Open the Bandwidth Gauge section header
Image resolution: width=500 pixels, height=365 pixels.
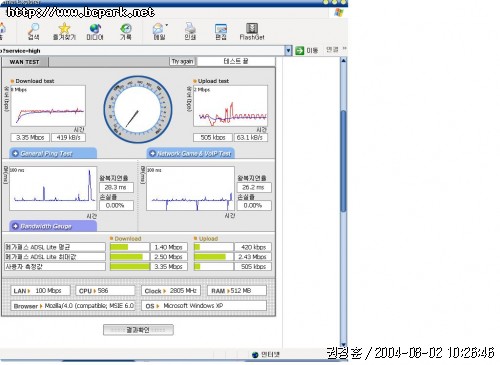point(53,226)
